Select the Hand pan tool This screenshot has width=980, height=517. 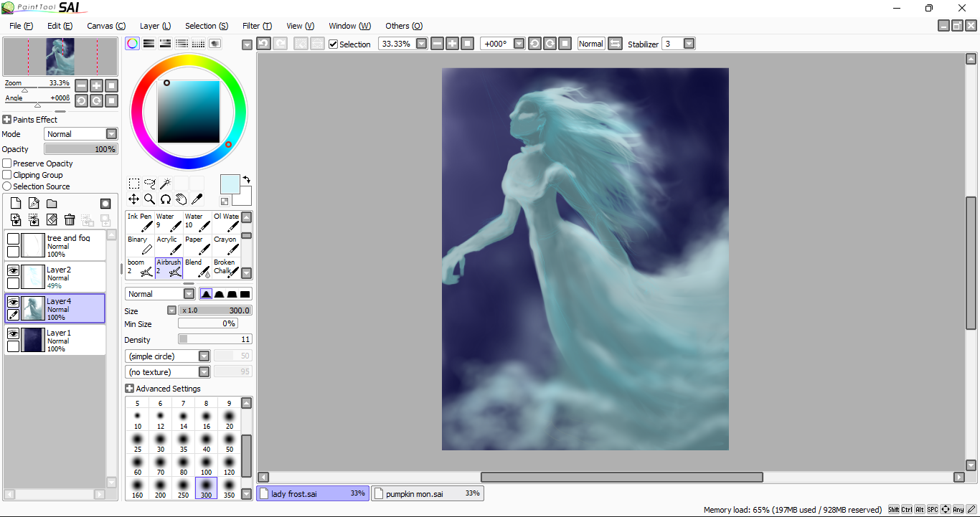click(182, 199)
